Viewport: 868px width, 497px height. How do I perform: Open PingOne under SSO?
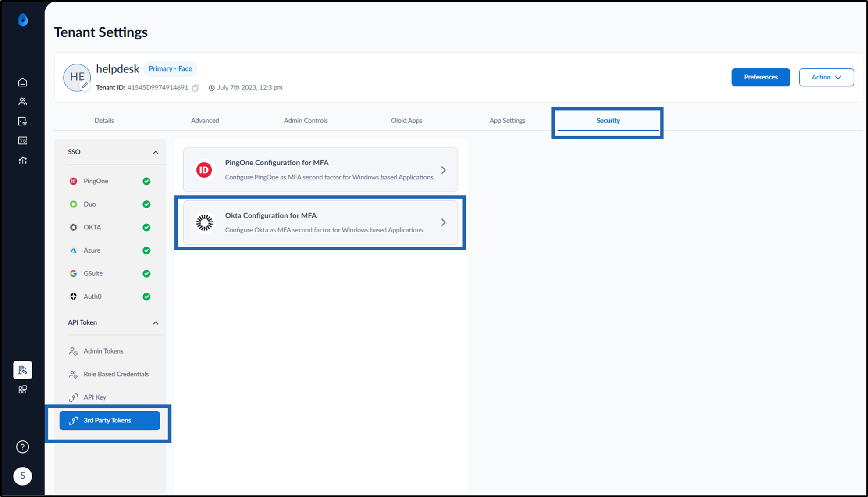110,181
